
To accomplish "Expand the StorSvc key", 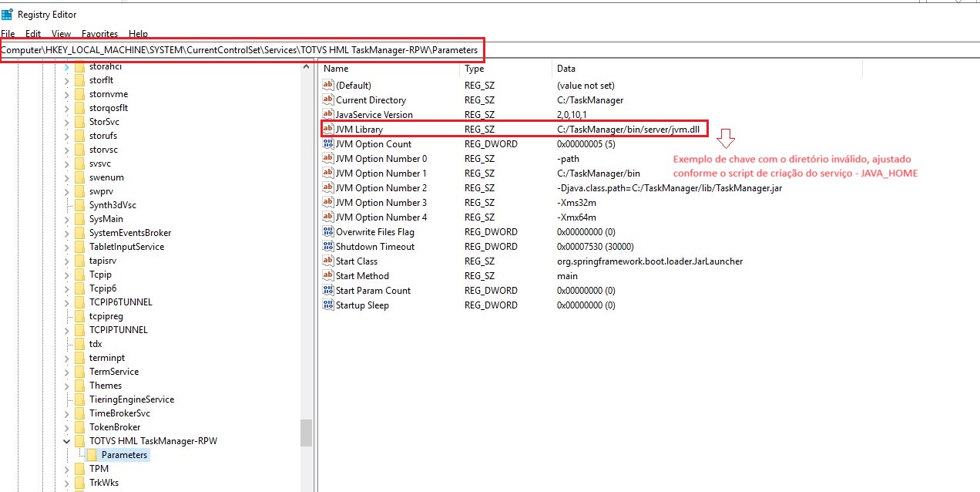I will point(66,122).
